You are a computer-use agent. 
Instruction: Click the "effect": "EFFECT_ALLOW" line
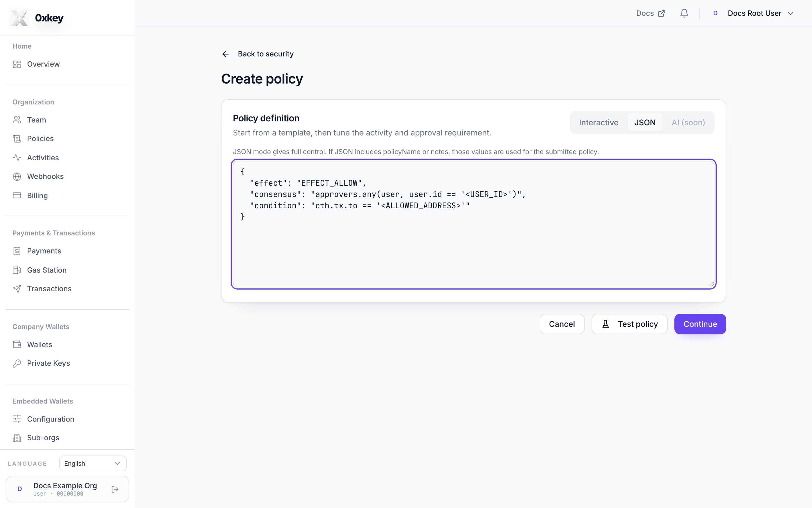tap(308, 183)
